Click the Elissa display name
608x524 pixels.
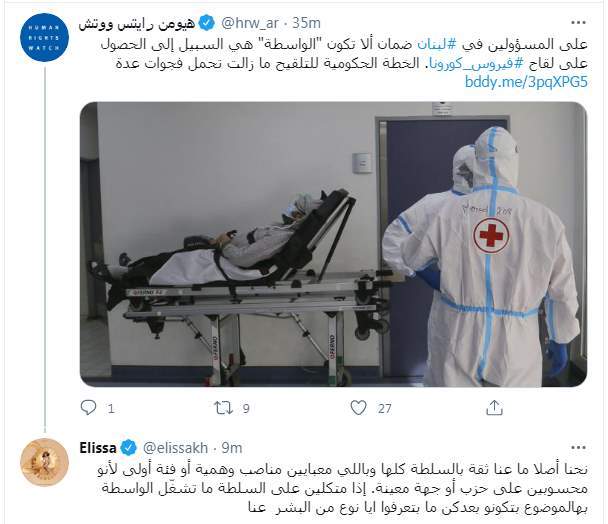98,448
